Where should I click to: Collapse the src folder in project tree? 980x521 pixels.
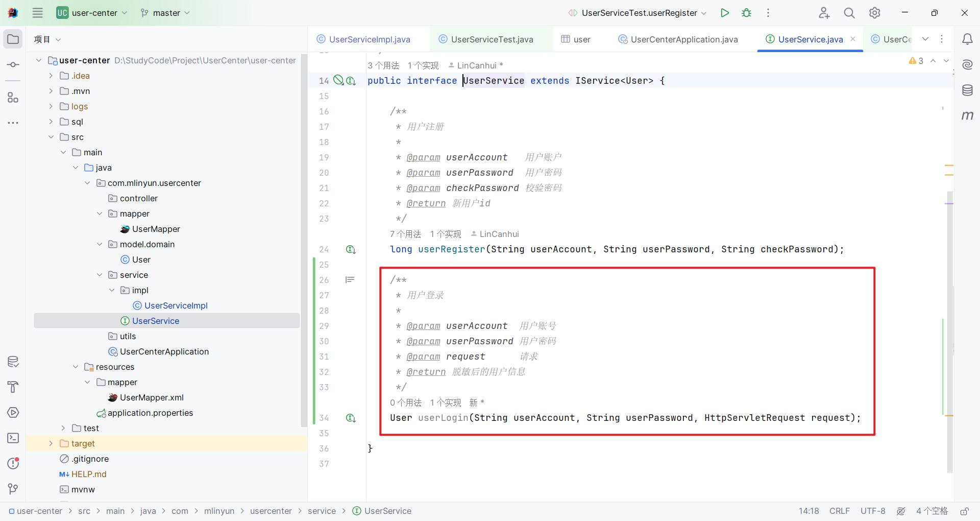[x=51, y=137]
